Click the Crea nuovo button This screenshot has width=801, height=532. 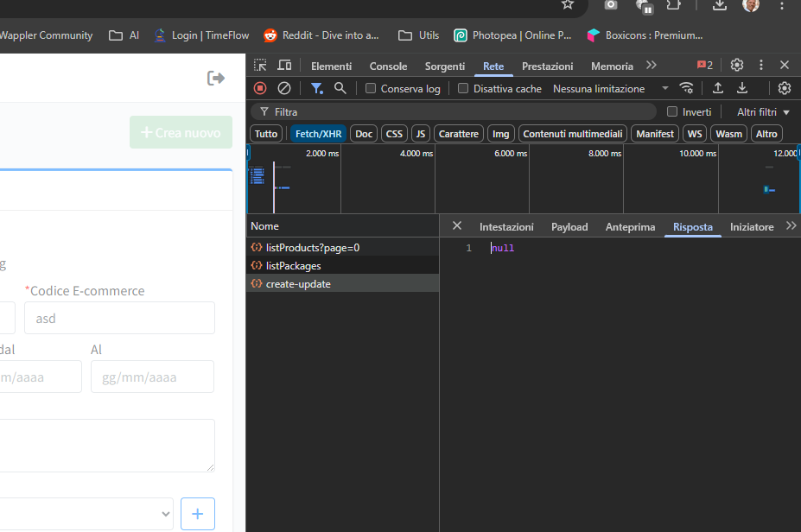[x=181, y=132]
